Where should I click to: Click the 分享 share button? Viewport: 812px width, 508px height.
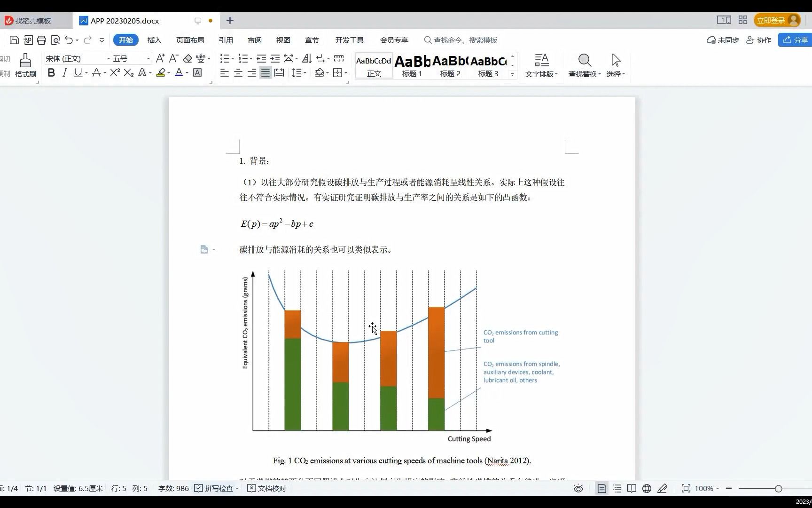tap(795, 40)
